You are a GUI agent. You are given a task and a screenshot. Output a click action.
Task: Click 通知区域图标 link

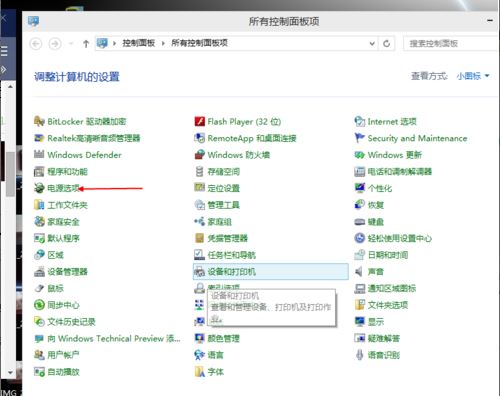(392, 288)
